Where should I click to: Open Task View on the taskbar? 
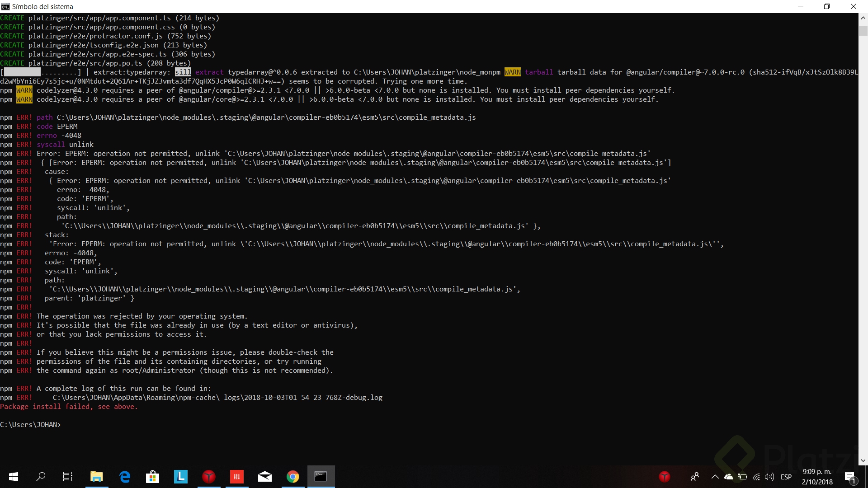(x=67, y=477)
